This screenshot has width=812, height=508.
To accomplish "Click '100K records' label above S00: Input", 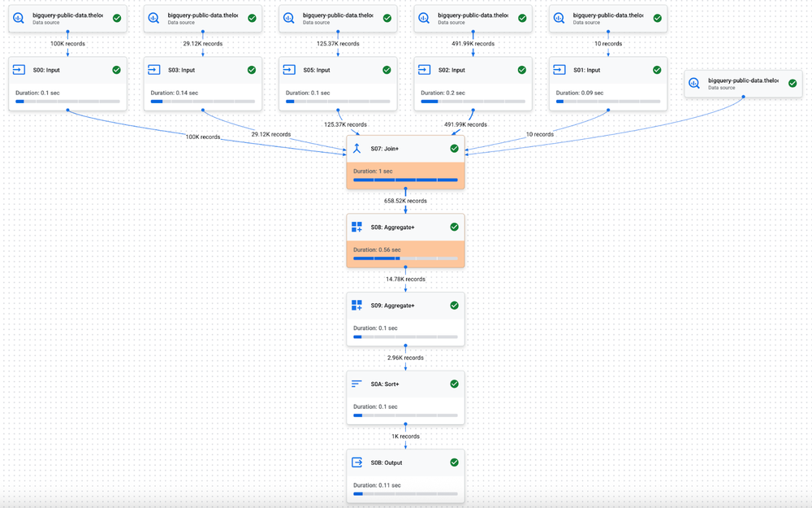I will 68,44.
